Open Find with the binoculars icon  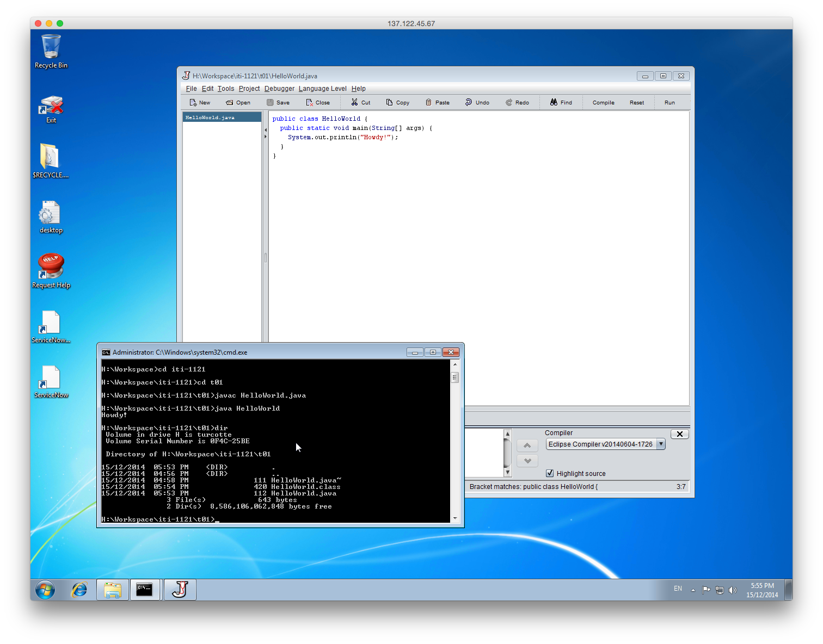(x=554, y=102)
